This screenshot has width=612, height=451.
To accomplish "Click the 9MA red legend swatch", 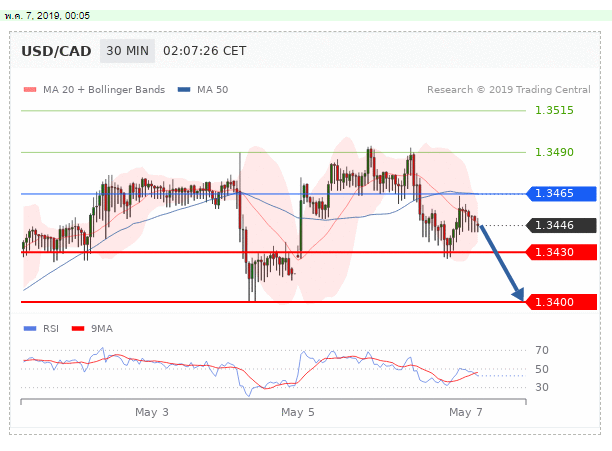I will click(x=78, y=328).
